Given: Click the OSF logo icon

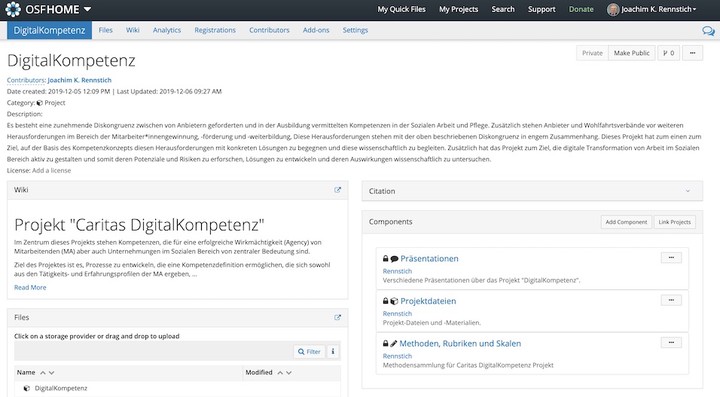Looking at the screenshot, I should tap(13, 9).
